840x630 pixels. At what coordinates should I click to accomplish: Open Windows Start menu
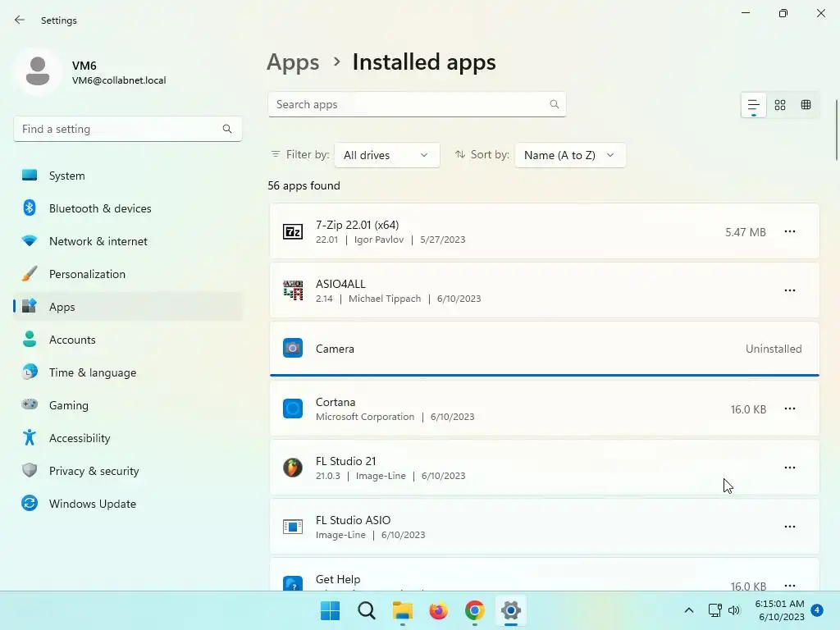tap(330, 610)
